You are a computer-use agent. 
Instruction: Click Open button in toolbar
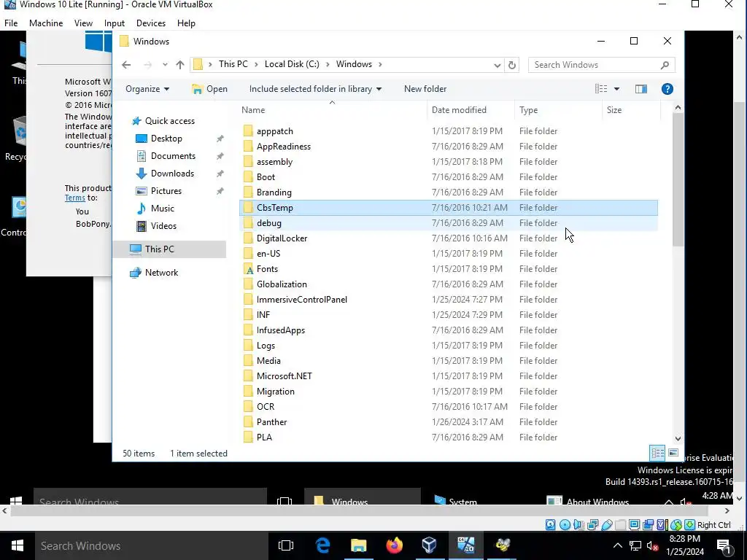click(x=209, y=89)
